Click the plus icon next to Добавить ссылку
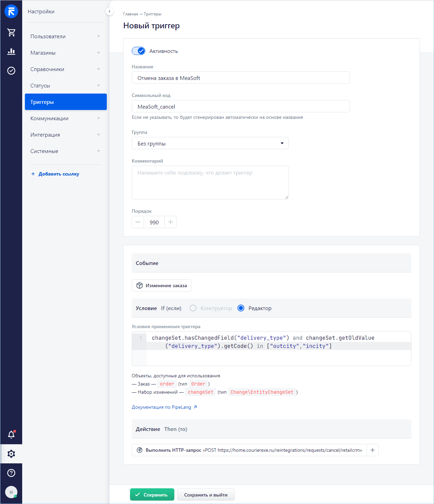The width and height of the screenshot is (434, 504). coord(33,174)
